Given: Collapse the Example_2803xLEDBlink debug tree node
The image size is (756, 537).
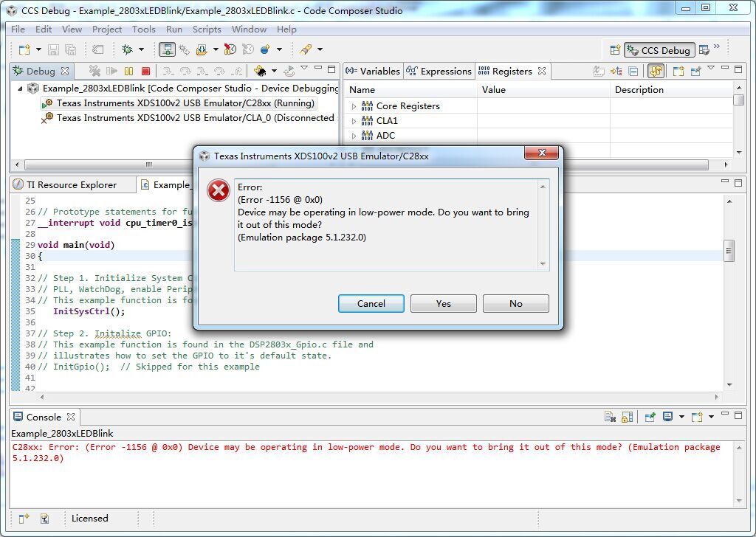Looking at the screenshot, I should (20, 89).
